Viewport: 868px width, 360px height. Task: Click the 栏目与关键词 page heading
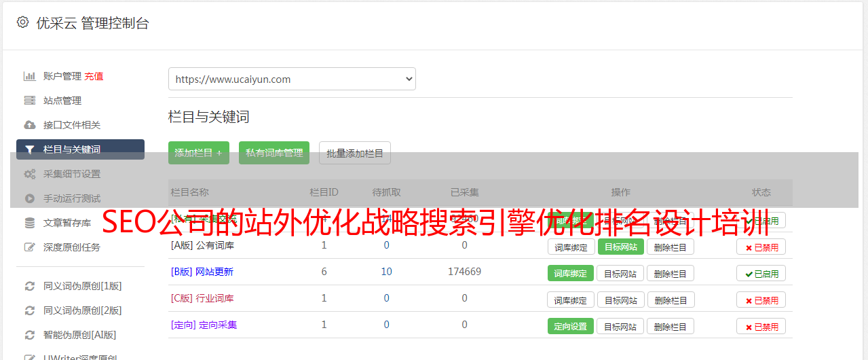(x=209, y=117)
